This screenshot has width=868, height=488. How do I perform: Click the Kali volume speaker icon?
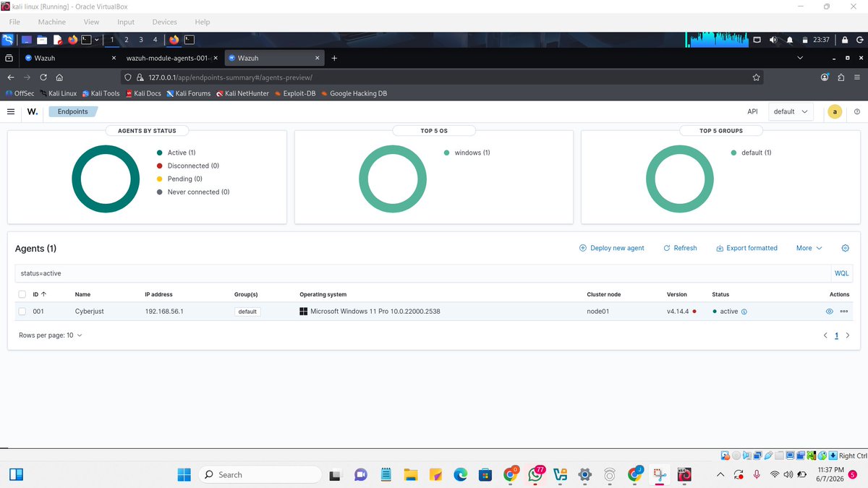[x=773, y=40]
